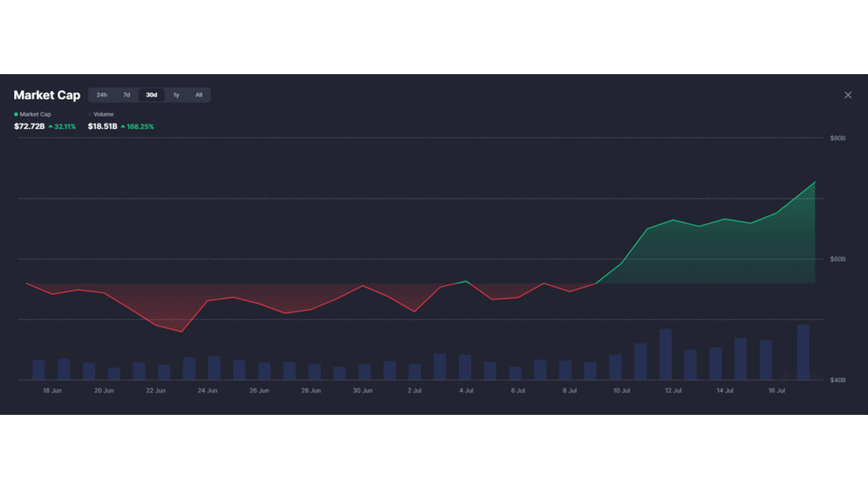Image resolution: width=868 pixels, height=489 pixels.
Task: Select the 7d time range tab
Action: 126,95
